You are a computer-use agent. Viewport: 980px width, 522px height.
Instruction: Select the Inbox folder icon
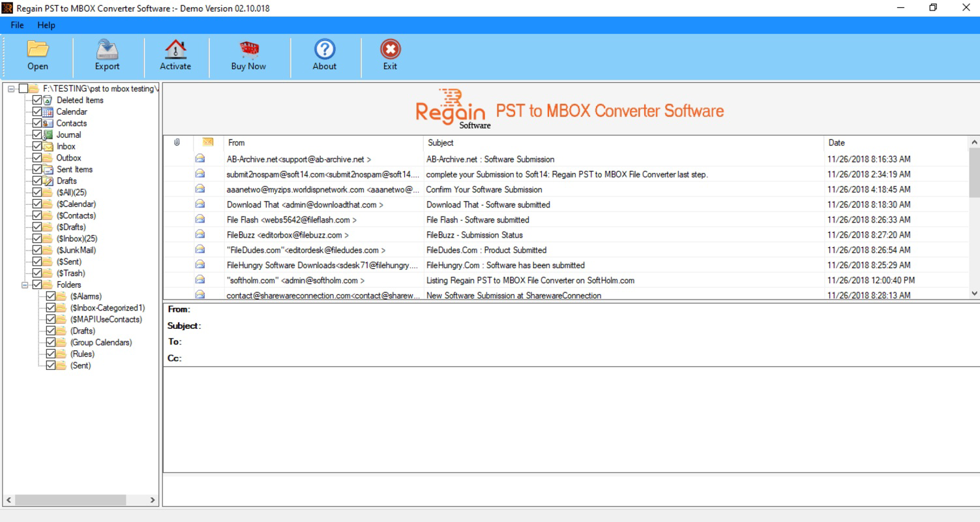click(x=48, y=146)
